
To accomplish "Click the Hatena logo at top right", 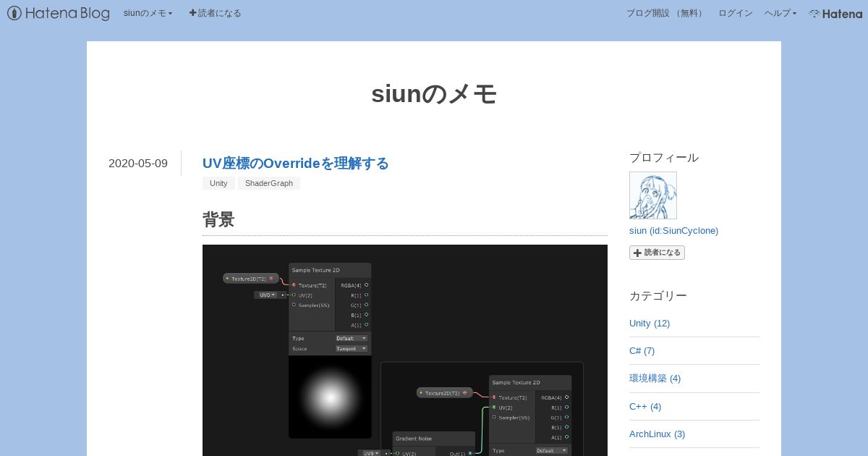I will click(835, 13).
